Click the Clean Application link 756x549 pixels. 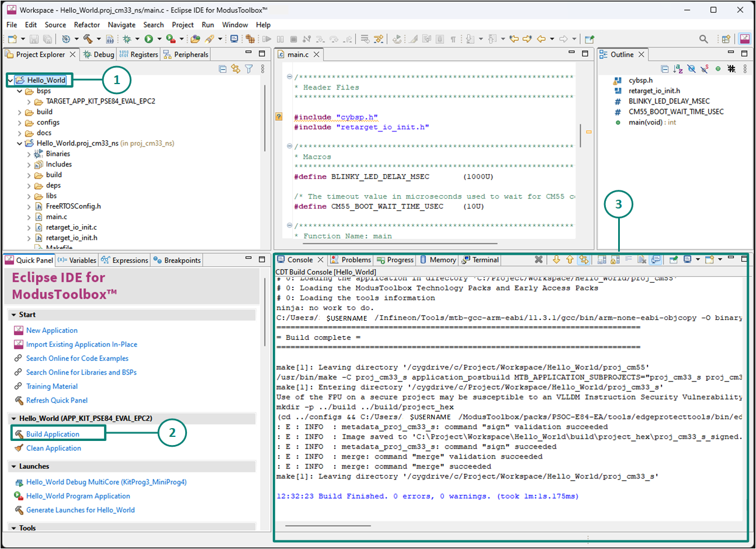point(53,449)
